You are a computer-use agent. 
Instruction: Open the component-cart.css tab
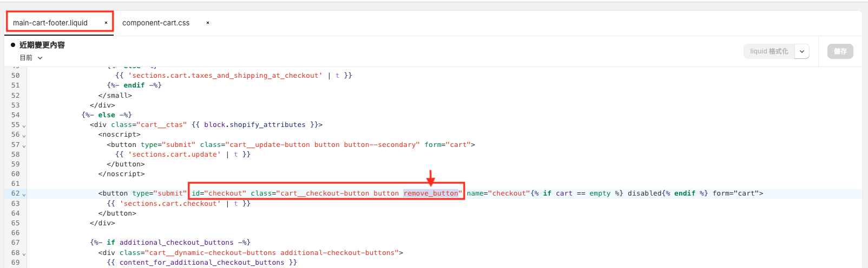(156, 23)
